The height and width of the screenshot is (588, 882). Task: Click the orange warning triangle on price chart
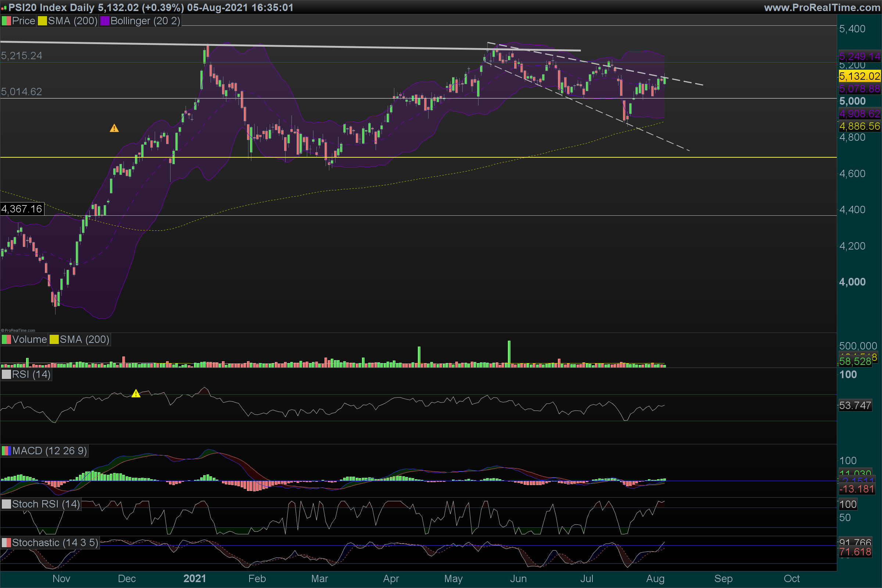[114, 129]
